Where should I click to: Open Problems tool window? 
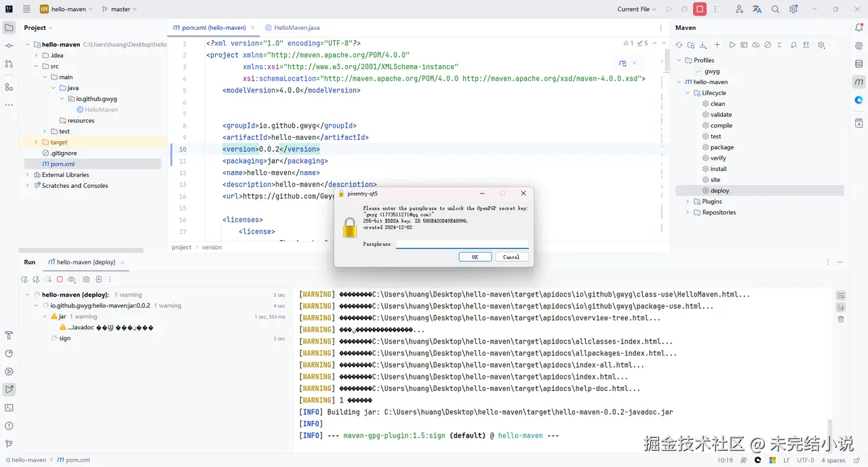click(9, 426)
